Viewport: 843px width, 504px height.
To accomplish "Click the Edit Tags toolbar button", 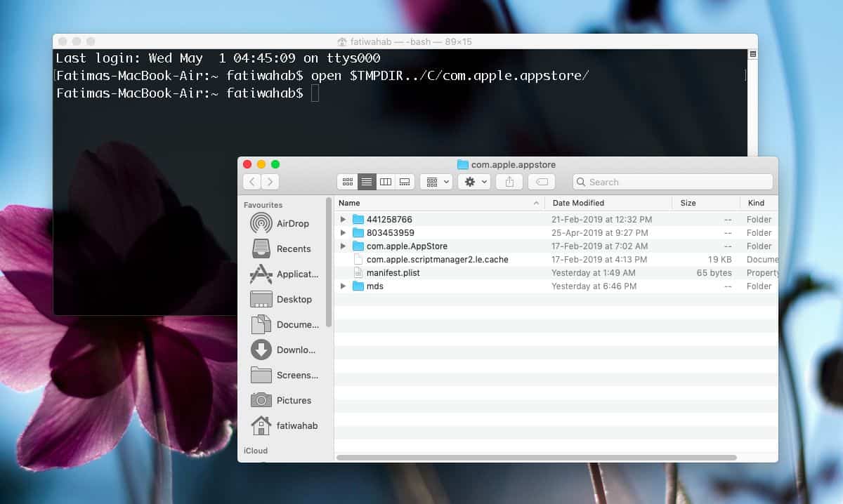I will [x=542, y=182].
